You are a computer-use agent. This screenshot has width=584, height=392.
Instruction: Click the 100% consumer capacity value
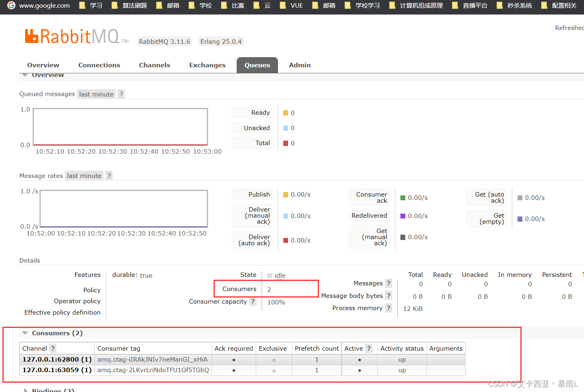tap(276, 302)
